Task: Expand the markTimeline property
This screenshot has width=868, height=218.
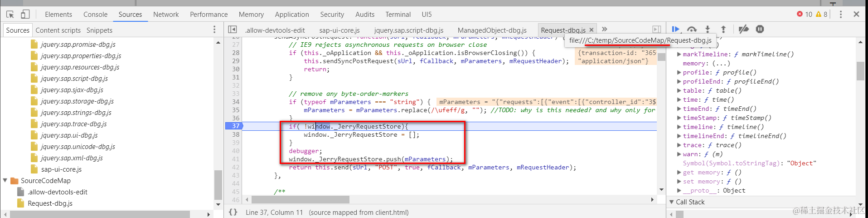Action: pos(679,54)
